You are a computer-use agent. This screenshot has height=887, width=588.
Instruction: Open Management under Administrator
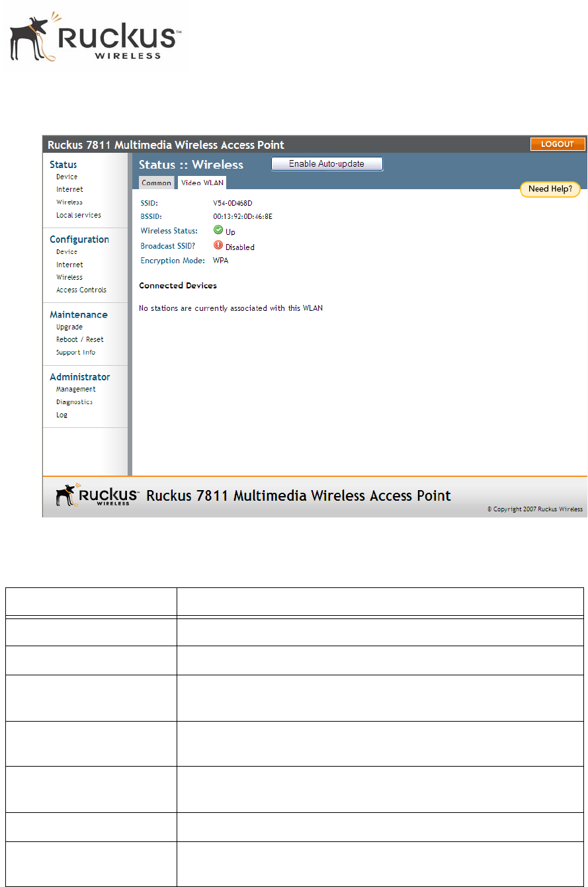coord(76,389)
